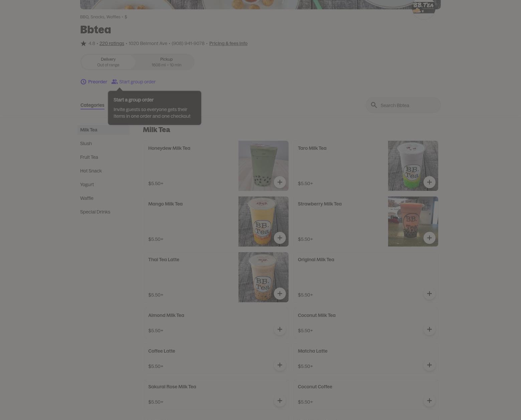
Task: Focus the Search Bbtea field
Action: pyautogui.click(x=403, y=105)
